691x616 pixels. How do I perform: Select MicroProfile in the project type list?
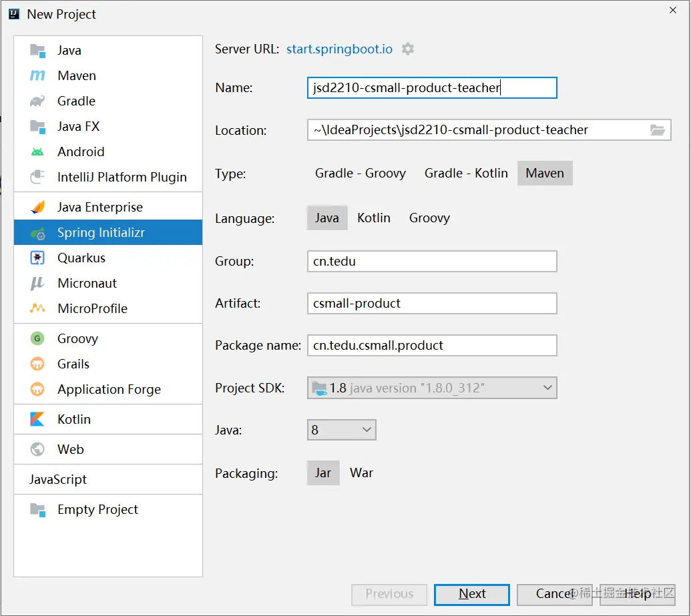pyautogui.click(x=108, y=308)
